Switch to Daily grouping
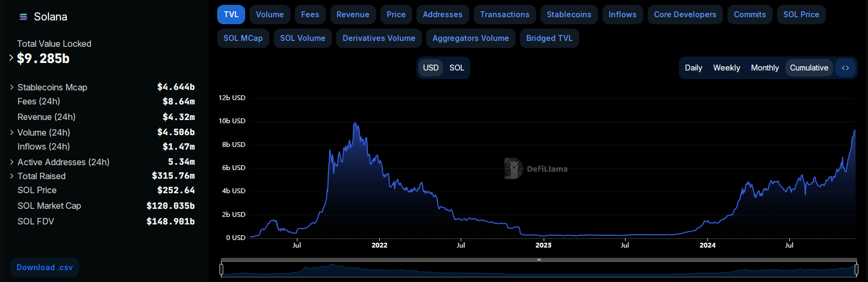 point(693,68)
